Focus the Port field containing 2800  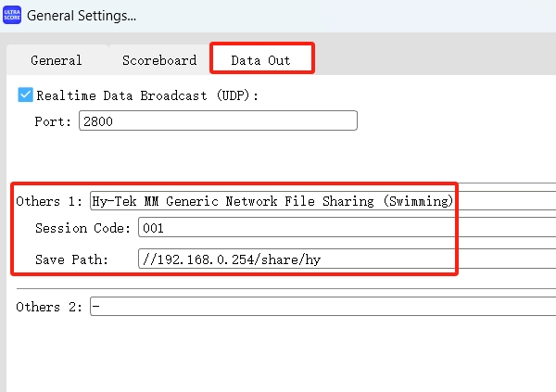coord(218,121)
